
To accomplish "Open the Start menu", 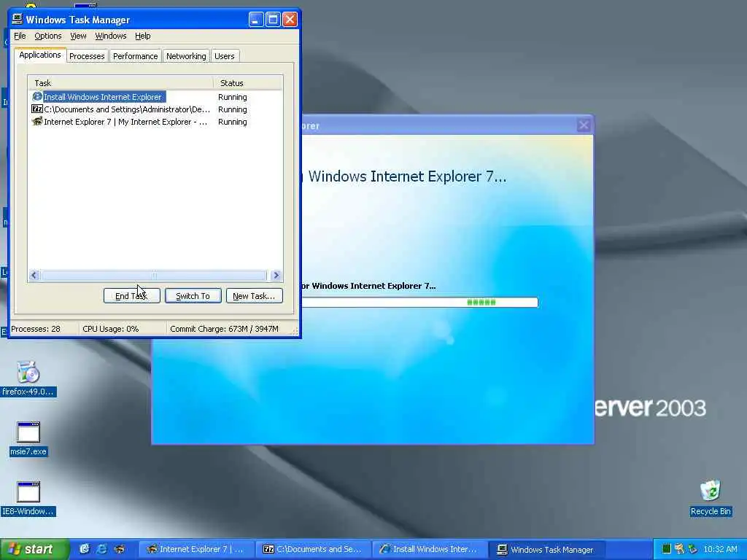I will click(35, 549).
